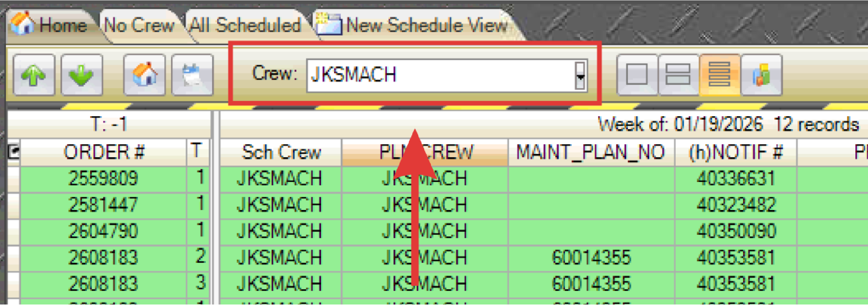Open the All Scheduled tab
The width and height of the screenshot is (868, 306).
pyautogui.click(x=245, y=25)
